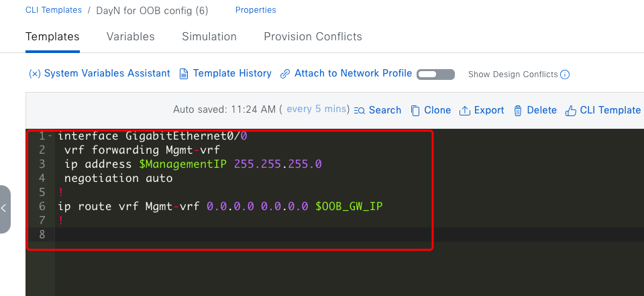Switch to the Variables tab
Image resolution: width=644 pixels, height=296 pixels.
131,37
